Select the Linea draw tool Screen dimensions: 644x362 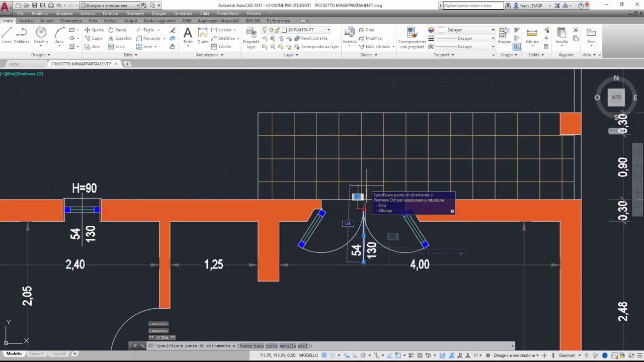[7, 35]
